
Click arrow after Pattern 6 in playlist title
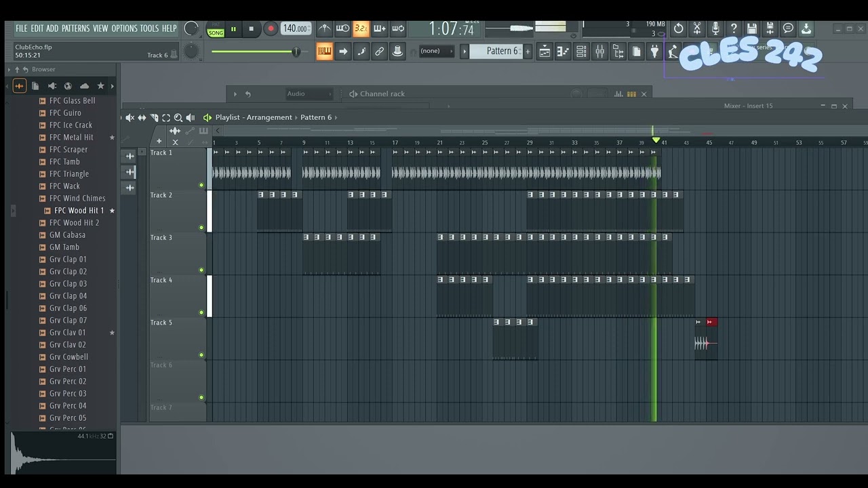[x=336, y=117]
